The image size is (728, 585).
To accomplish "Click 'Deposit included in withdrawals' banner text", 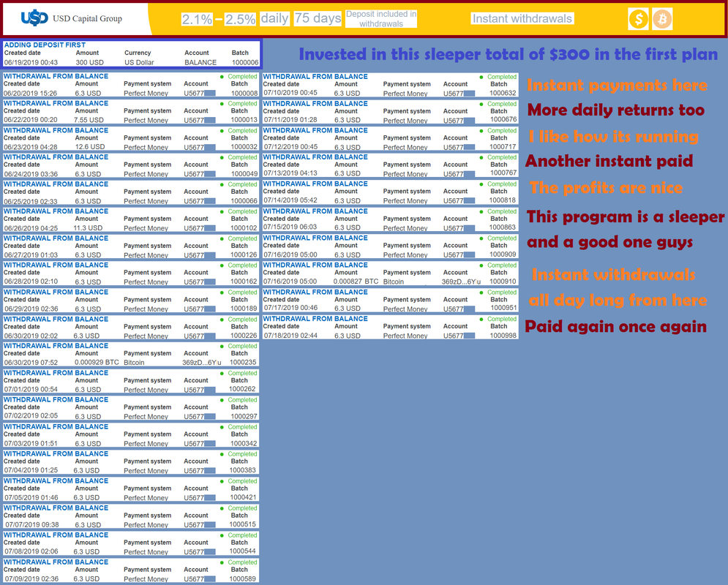I will pos(381,18).
